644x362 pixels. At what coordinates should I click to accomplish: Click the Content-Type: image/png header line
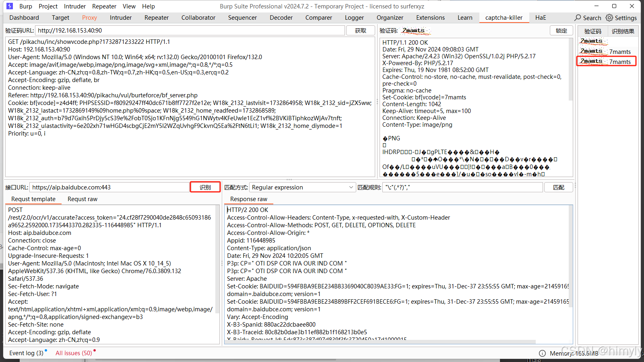pos(417,125)
